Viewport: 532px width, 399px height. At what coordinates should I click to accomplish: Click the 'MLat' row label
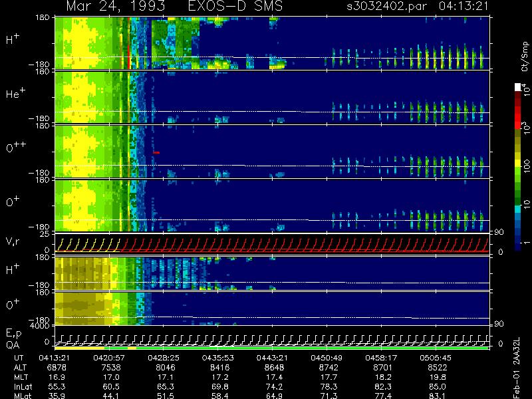point(23,396)
